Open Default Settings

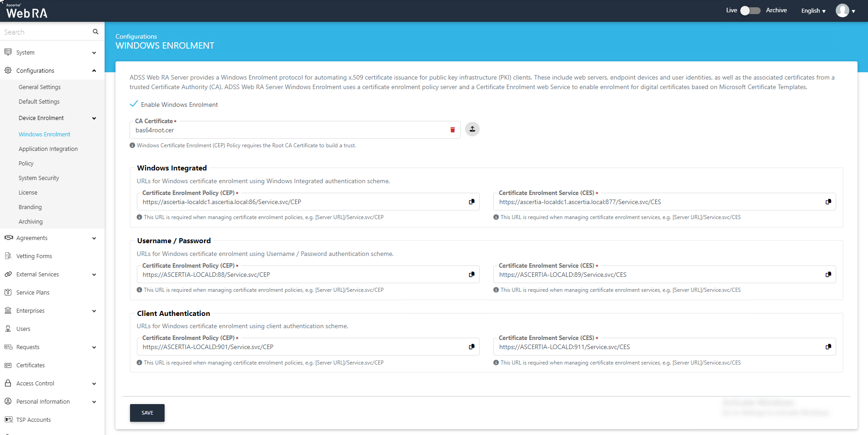tap(39, 101)
